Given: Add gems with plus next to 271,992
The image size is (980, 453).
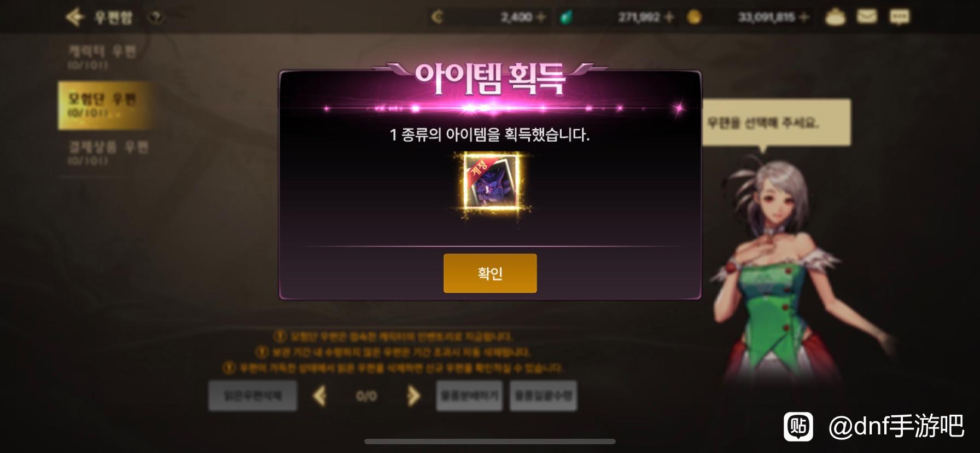Looking at the screenshot, I should click(x=668, y=18).
